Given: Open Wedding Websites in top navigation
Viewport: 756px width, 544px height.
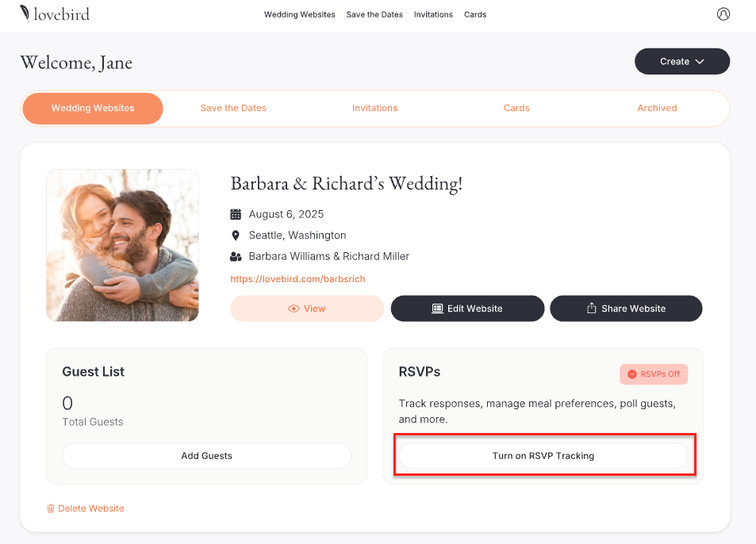Looking at the screenshot, I should click(299, 14).
